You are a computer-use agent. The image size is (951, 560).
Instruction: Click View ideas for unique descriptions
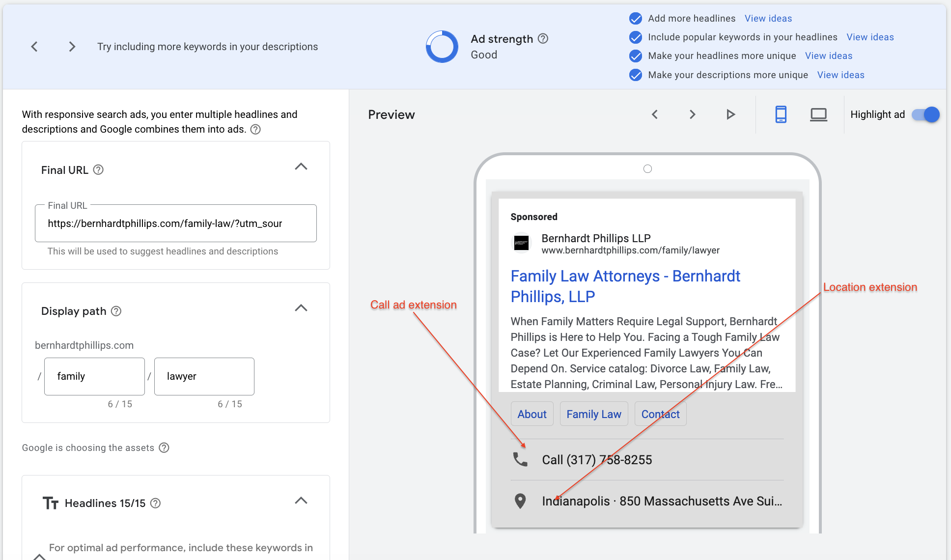tap(841, 74)
